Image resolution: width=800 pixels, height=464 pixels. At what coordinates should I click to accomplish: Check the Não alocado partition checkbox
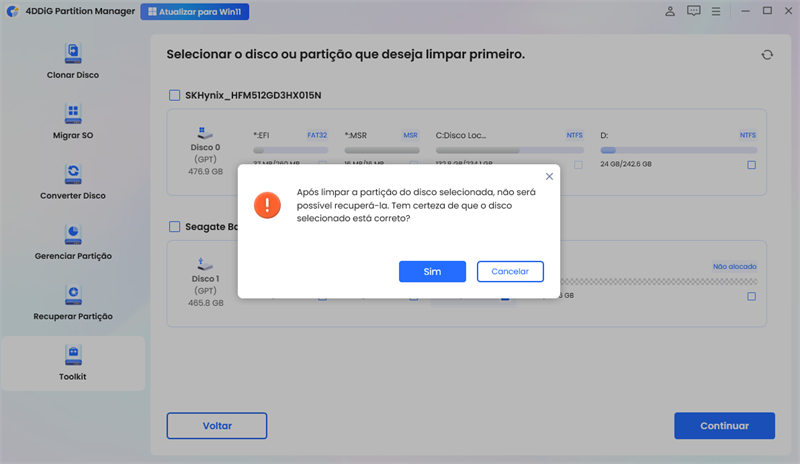(x=751, y=296)
